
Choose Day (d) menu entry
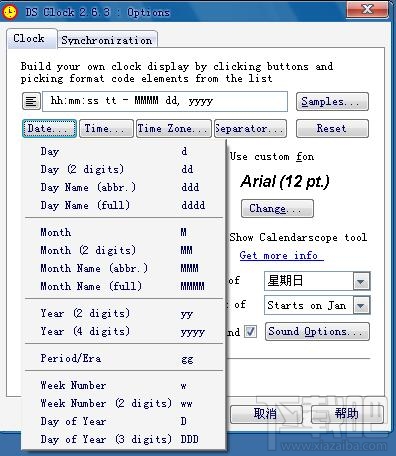(124, 151)
